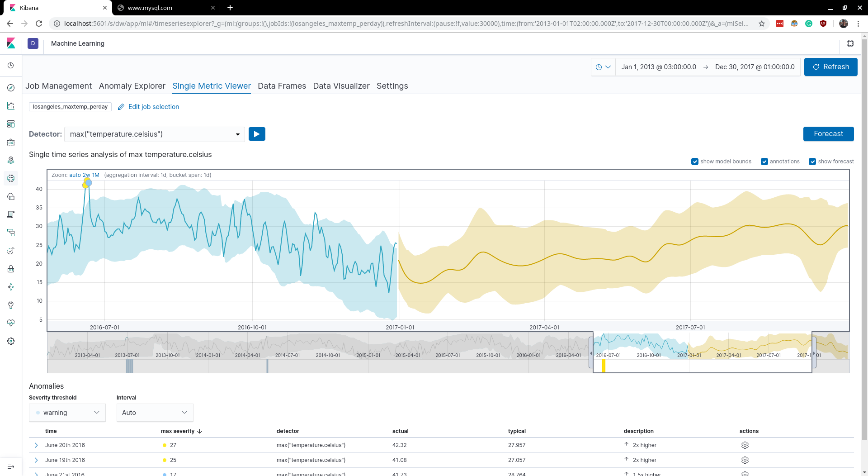
Task: Switch to Data Visualizer tab
Action: click(x=341, y=86)
